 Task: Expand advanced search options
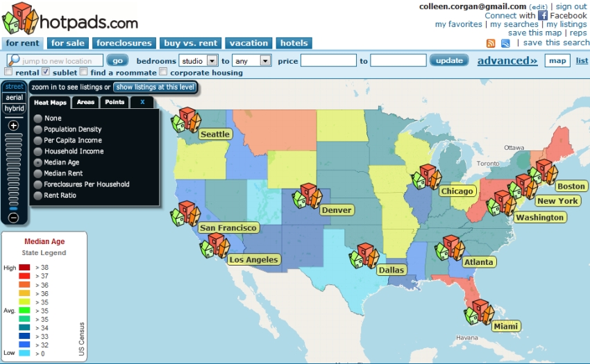(507, 60)
